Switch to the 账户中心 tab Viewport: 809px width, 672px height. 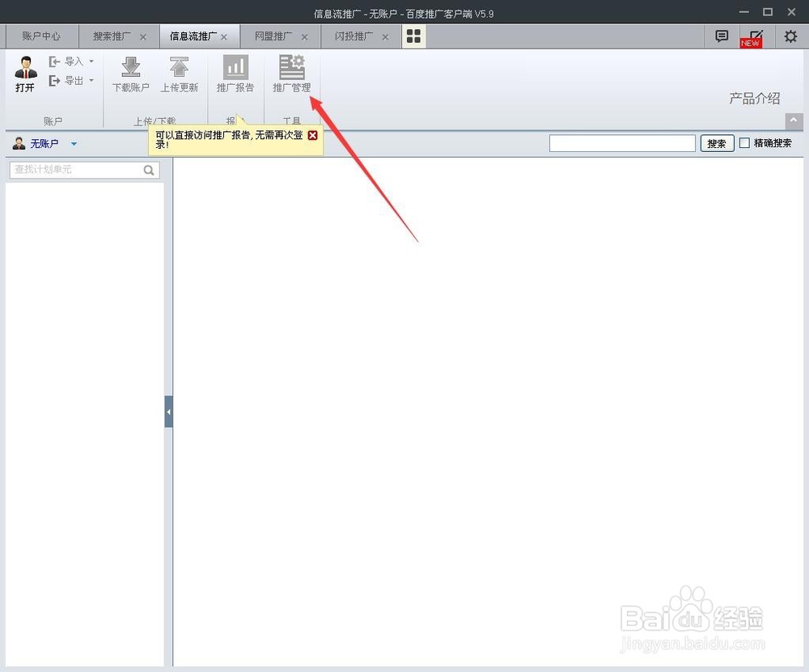(41, 36)
